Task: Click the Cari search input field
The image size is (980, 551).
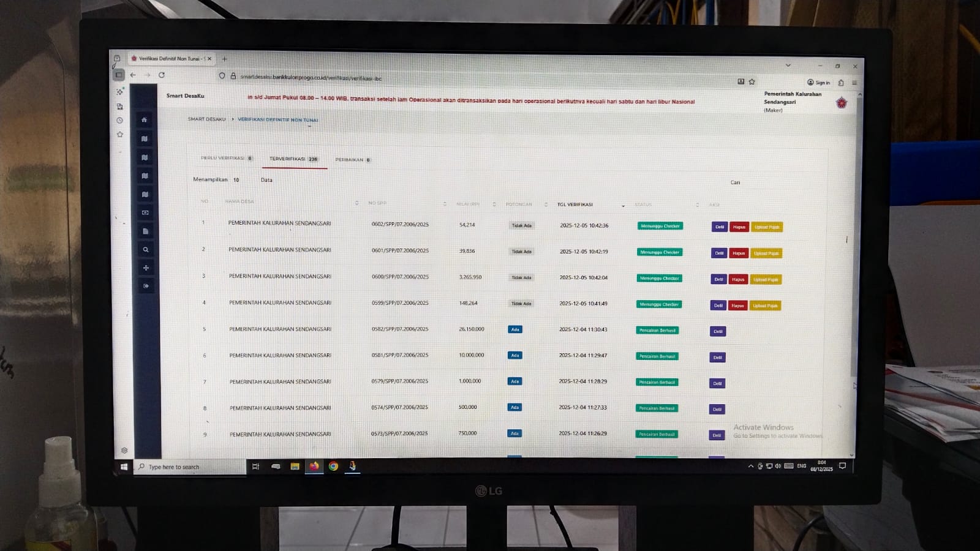Action: click(778, 182)
